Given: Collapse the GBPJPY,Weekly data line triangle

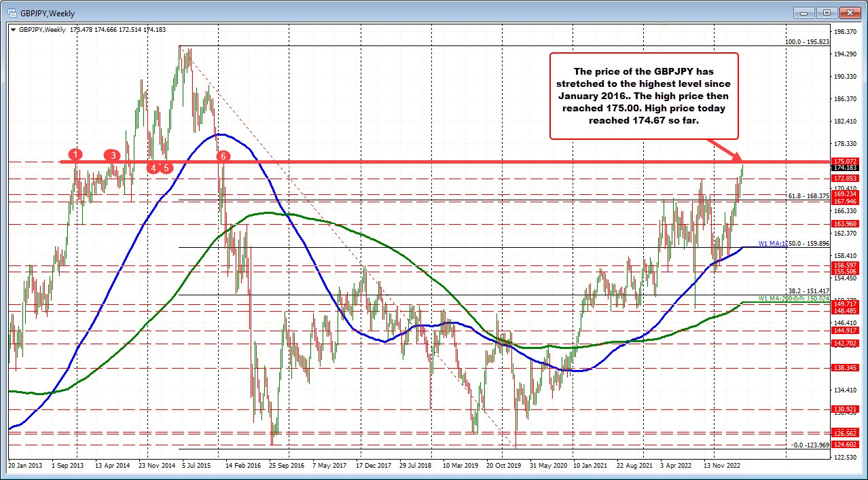Looking at the screenshot, I should pyautogui.click(x=14, y=30).
